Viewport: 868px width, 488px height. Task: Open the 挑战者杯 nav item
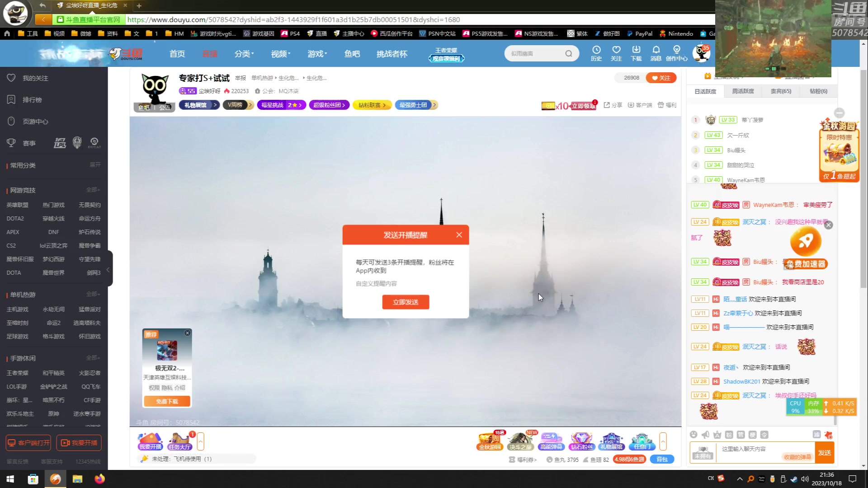coord(392,54)
